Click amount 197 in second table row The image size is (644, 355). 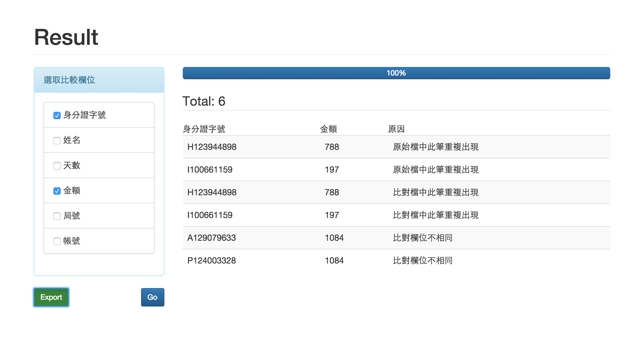pos(332,170)
